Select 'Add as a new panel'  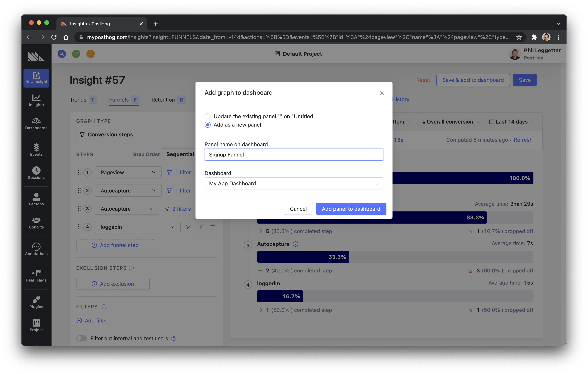click(x=208, y=125)
